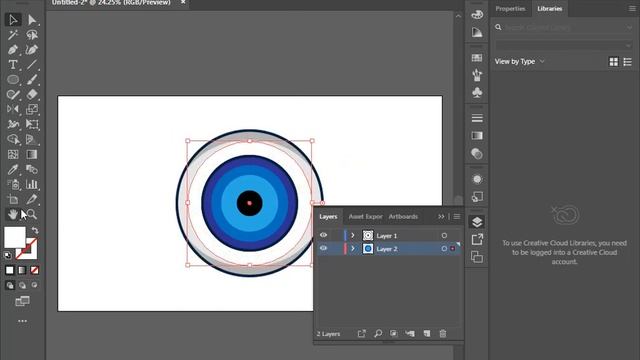Viewport: 640px width, 360px height.
Task: Select the Line Segment tool
Action: (x=32, y=64)
